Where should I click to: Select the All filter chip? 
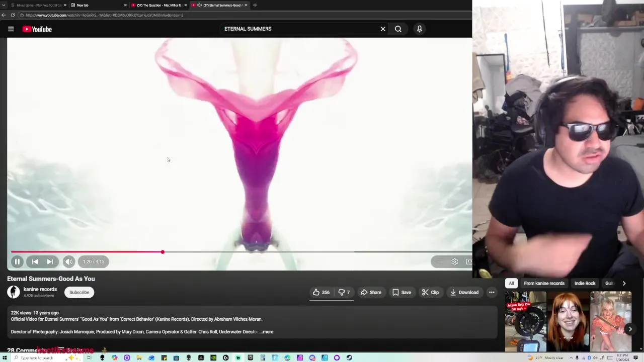pos(511,283)
